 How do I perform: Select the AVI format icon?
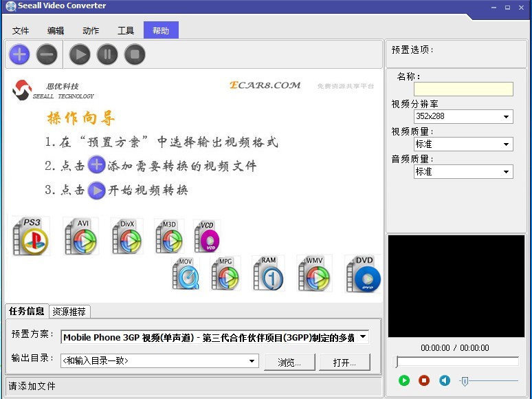[81, 237]
